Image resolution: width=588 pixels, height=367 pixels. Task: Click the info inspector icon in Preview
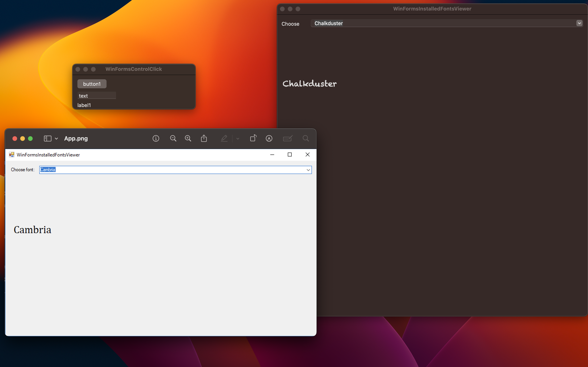pos(156,138)
